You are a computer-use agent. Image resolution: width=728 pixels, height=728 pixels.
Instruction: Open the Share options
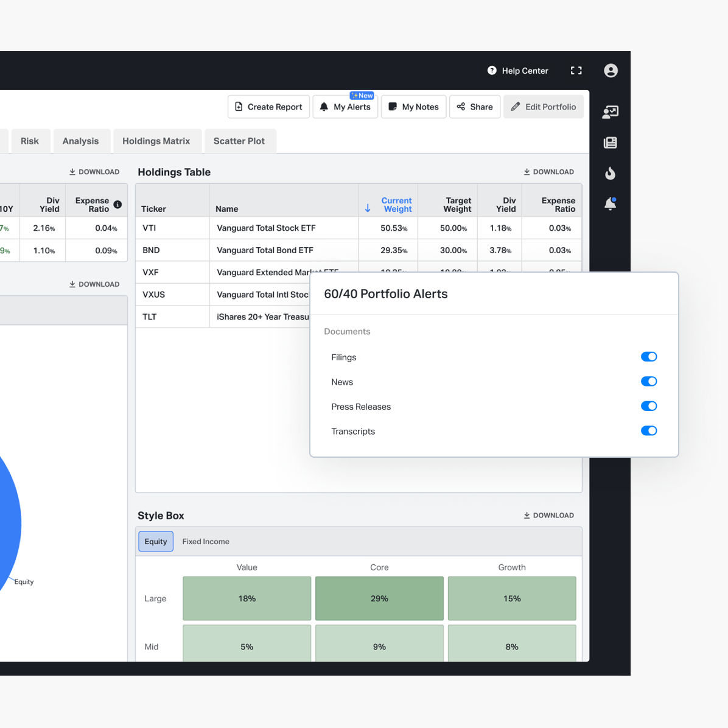(475, 107)
